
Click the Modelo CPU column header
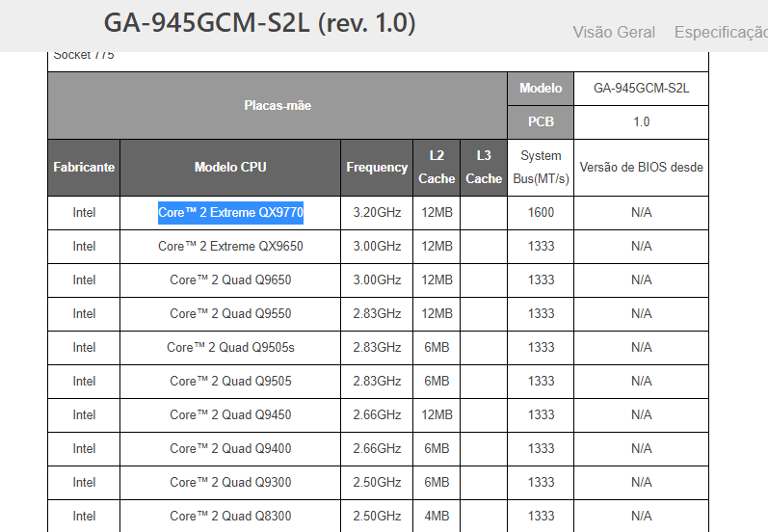[x=230, y=168]
